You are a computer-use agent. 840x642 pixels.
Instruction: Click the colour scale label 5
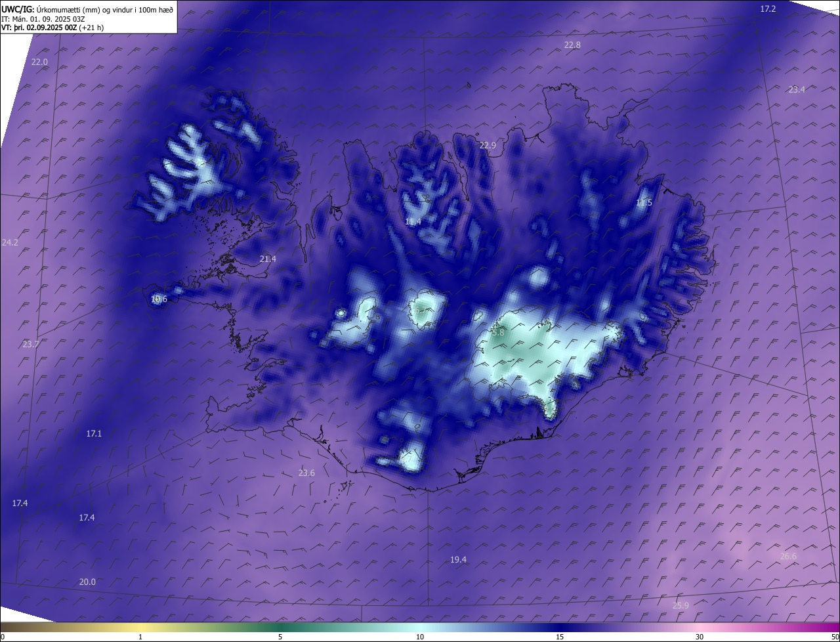coord(280,637)
